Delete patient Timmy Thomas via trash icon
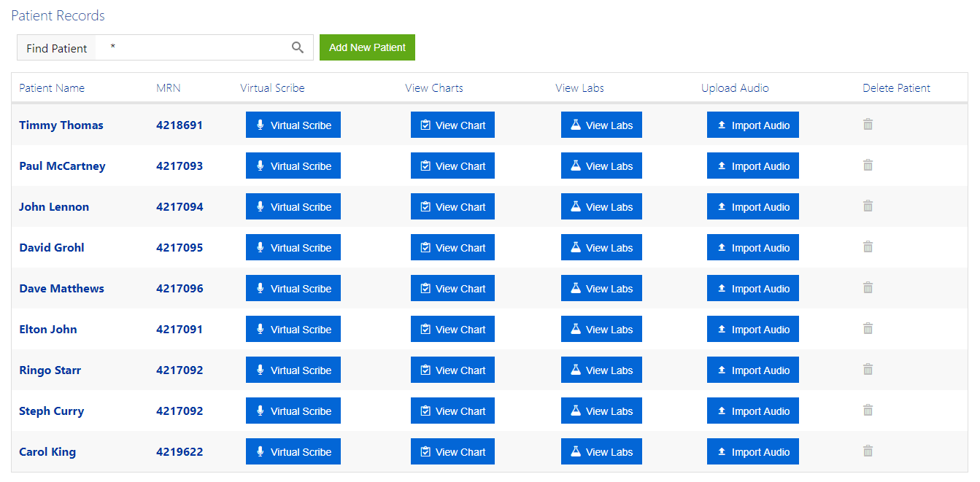980x482 pixels. point(868,125)
